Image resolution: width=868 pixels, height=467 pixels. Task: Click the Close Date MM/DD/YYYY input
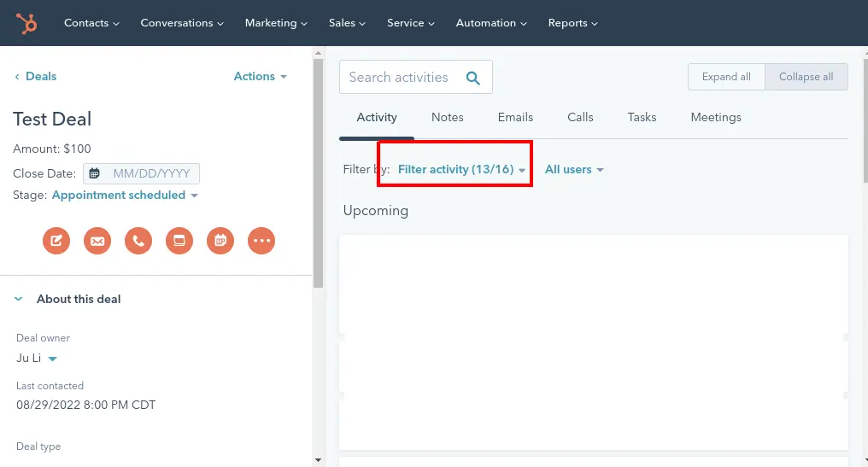(x=141, y=173)
